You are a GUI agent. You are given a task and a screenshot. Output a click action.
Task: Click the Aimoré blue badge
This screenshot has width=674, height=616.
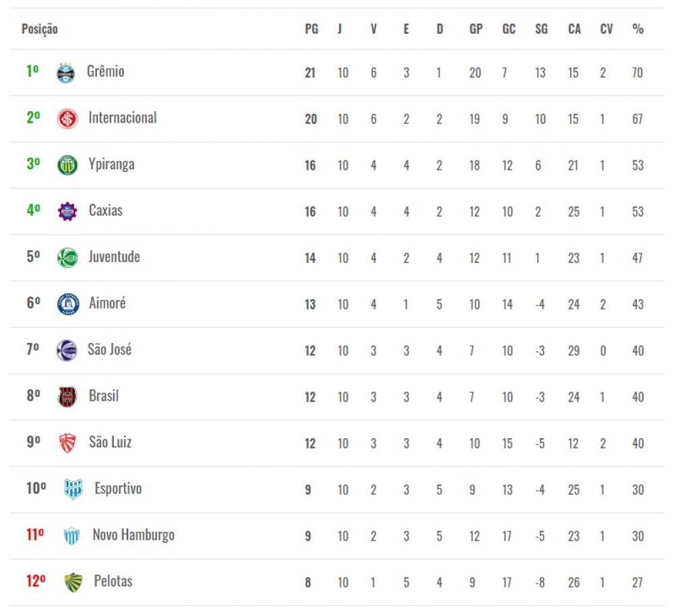[68, 305]
